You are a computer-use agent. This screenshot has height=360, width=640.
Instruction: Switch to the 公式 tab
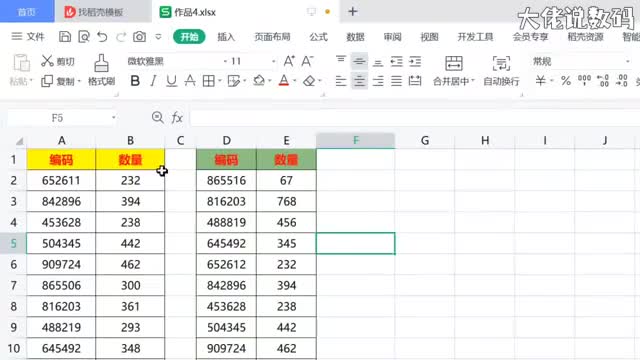(x=318, y=37)
